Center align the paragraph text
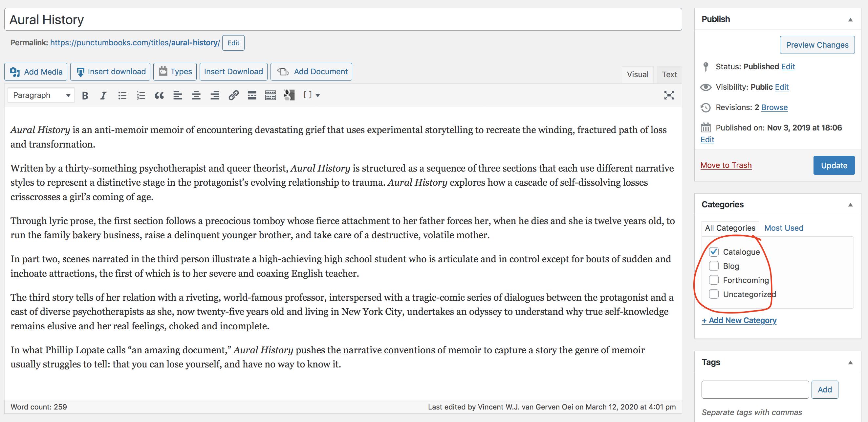The height and width of the screenshot is (422, 868). tap(196, 95)
